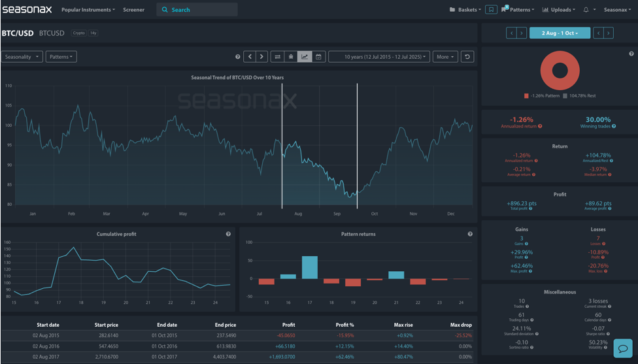This screenshot has width=638, height=364.
Task: Click help icon next to Max. loss
Action: [605, 271]
